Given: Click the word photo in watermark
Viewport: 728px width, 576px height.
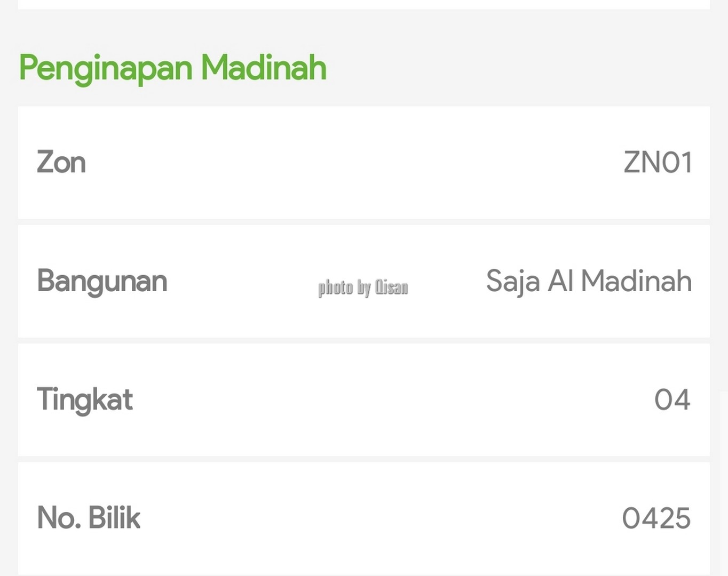Looking at the screenshot, I should (x=336, y=288).
